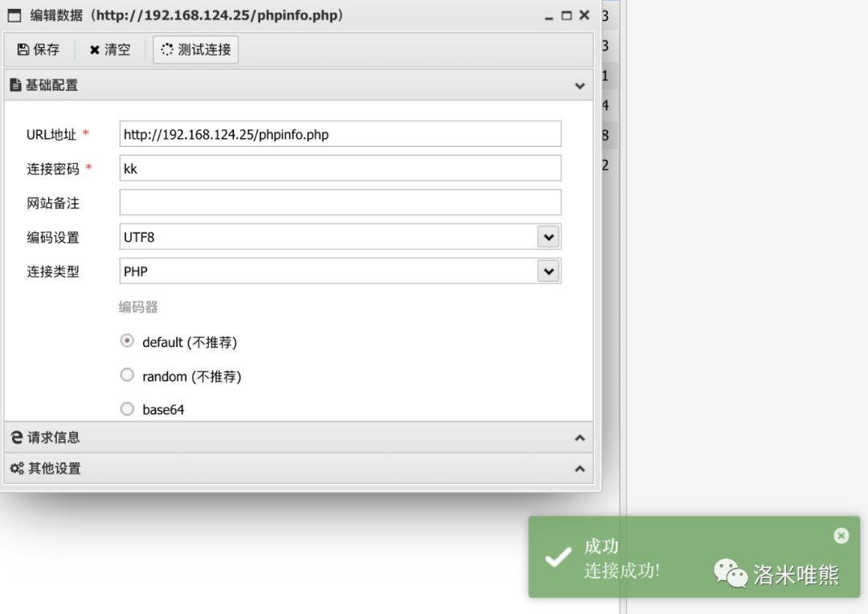This screenshot has height=614, width=868.
Task: Select the random (不推荐) encoder option
Action: (x=127, y=375)
